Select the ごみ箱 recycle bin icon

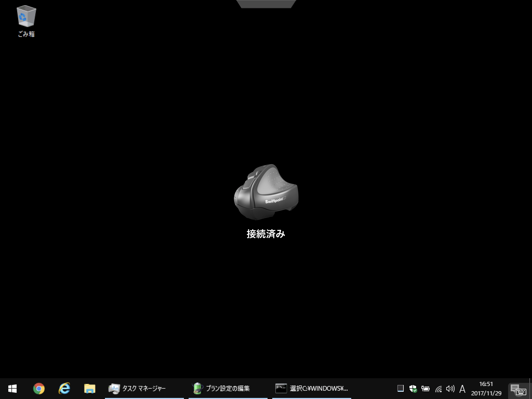(x=26, y=22)
